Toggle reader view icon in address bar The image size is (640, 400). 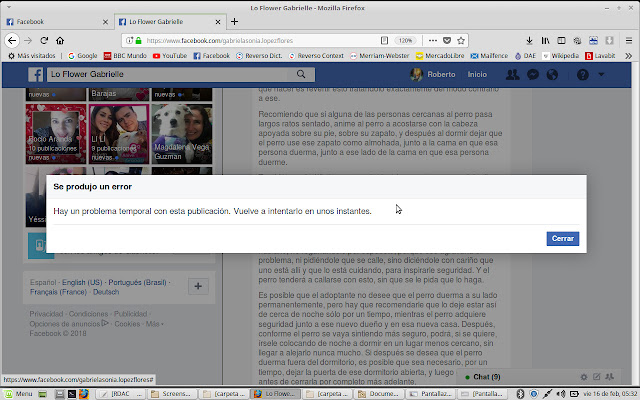click(x=384, y=40)
